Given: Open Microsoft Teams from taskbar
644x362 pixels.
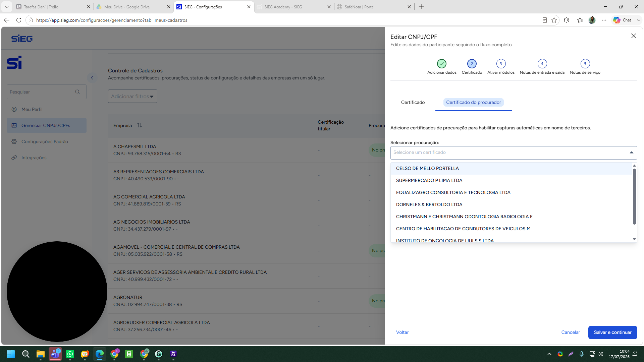Looking at the screenshot, I should click(55, 354).
